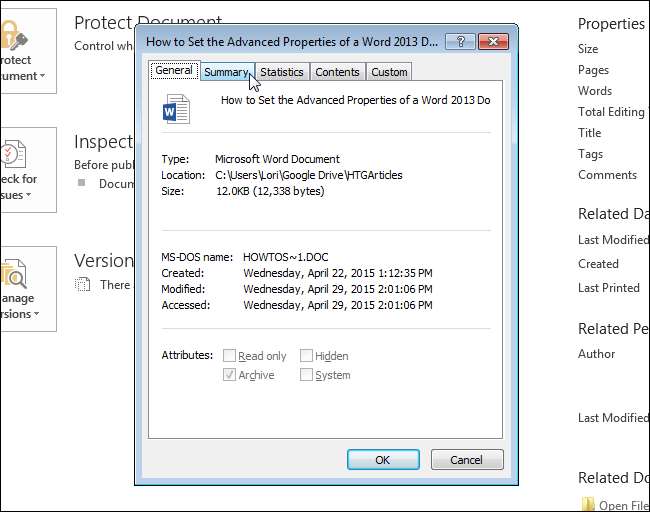Uncheck the Archive checkbox

(x=230, y=375)
